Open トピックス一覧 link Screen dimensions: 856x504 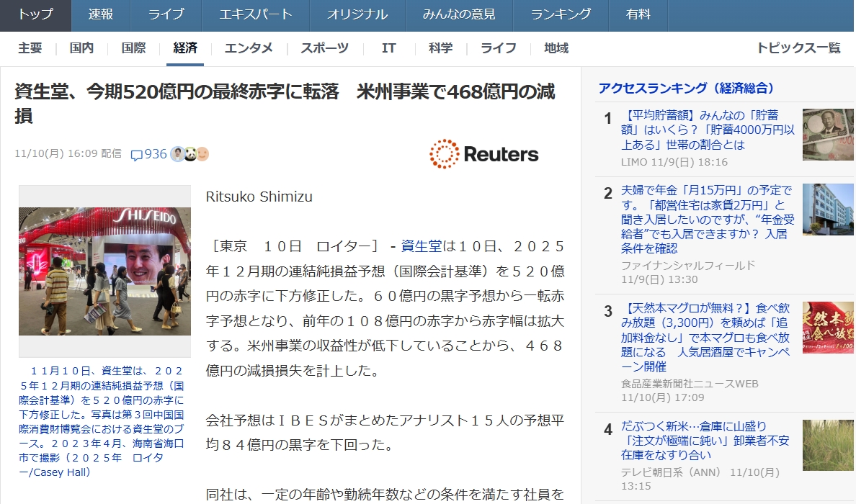798,48
